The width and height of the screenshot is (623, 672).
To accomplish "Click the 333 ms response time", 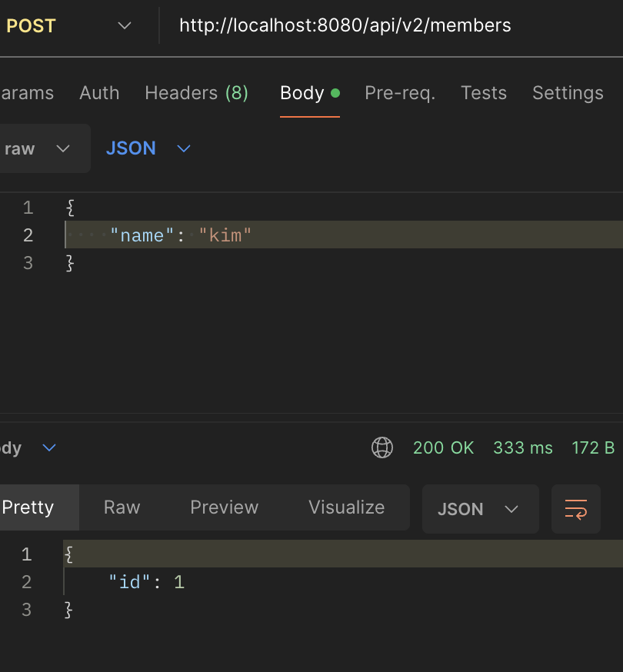I will click(523, 447).
